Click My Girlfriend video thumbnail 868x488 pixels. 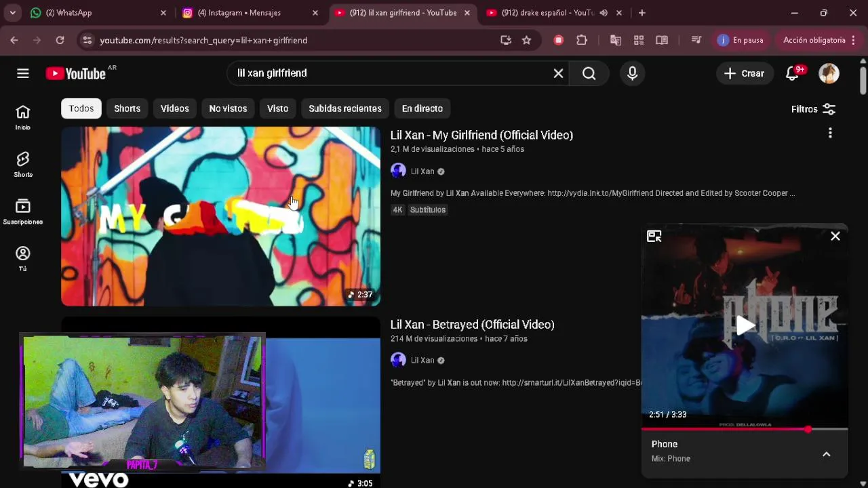(220, 216)
